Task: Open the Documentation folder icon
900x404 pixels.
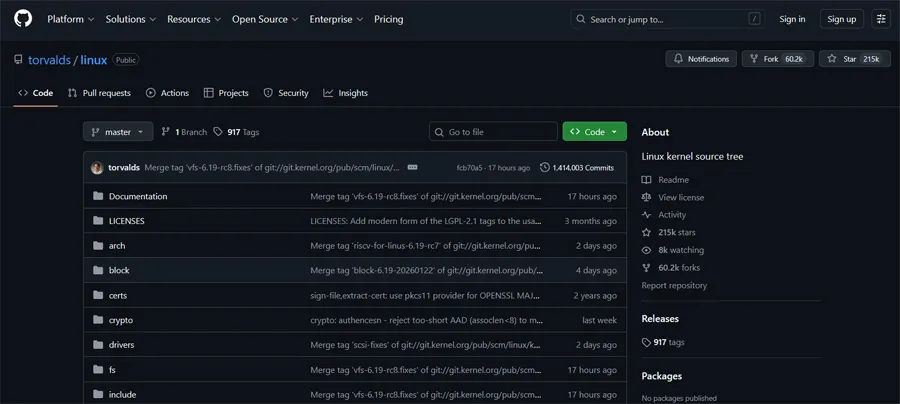Action: point(98,196)
